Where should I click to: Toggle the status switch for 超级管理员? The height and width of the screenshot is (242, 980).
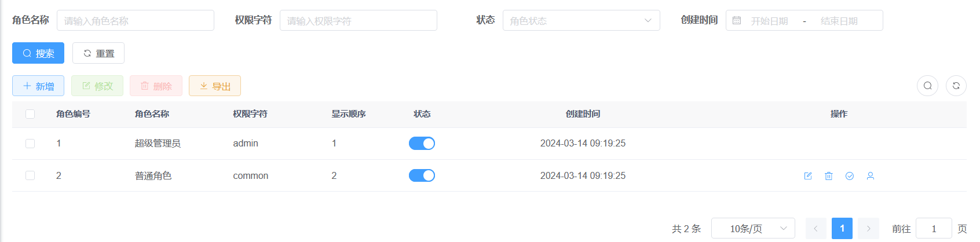pyautogui.click(x=422, y=144)
